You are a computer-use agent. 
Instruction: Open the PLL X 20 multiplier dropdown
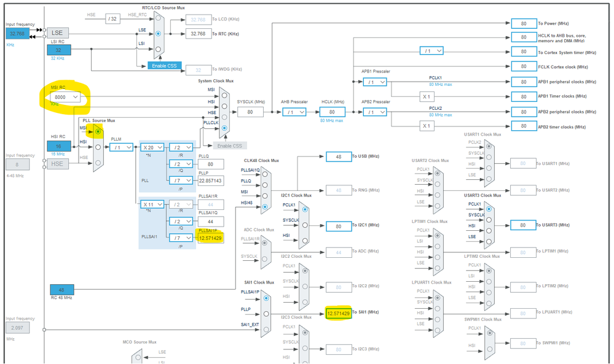point(152,147)
